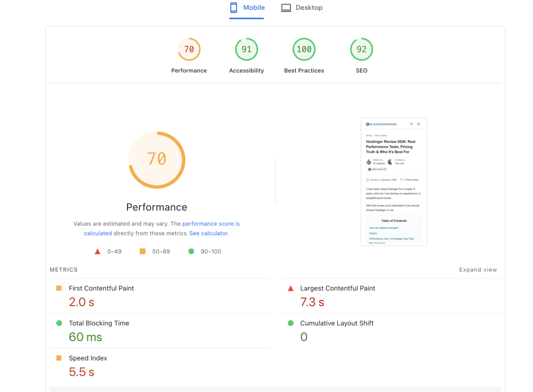Click the large Performance 70 circle

(x=157, y=160)
